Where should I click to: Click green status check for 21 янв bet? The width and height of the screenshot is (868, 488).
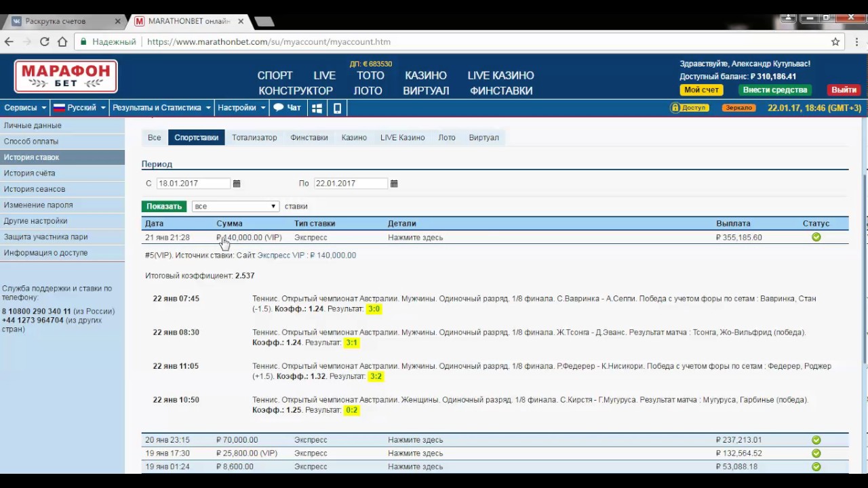pyautogui.click(x=816, y=237)
